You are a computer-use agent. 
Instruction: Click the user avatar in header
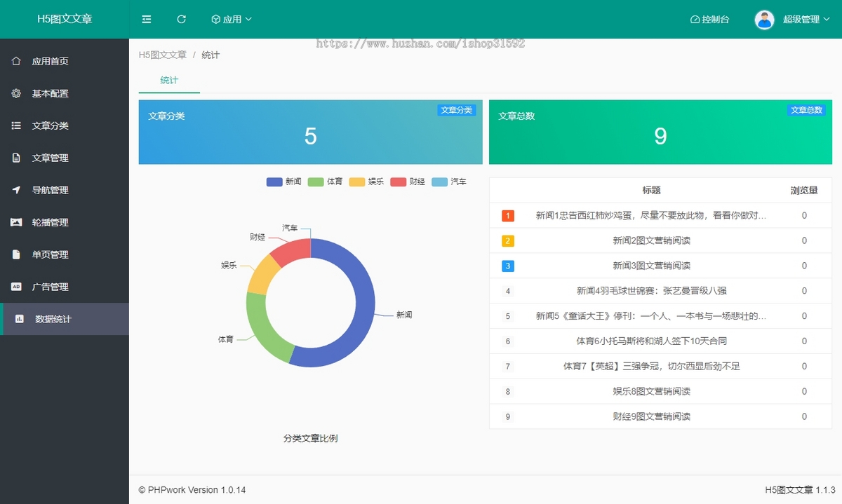[x=764, y=20]
